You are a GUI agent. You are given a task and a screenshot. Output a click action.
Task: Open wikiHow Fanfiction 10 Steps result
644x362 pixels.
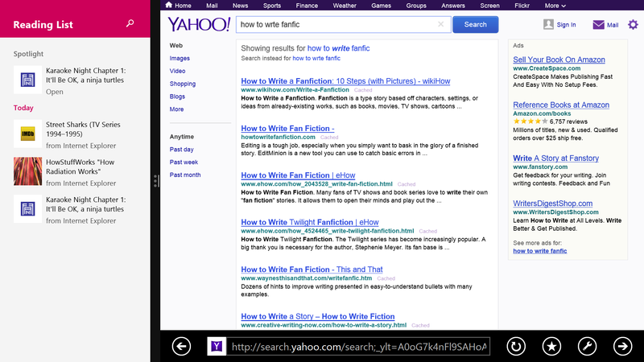[345, 81]
